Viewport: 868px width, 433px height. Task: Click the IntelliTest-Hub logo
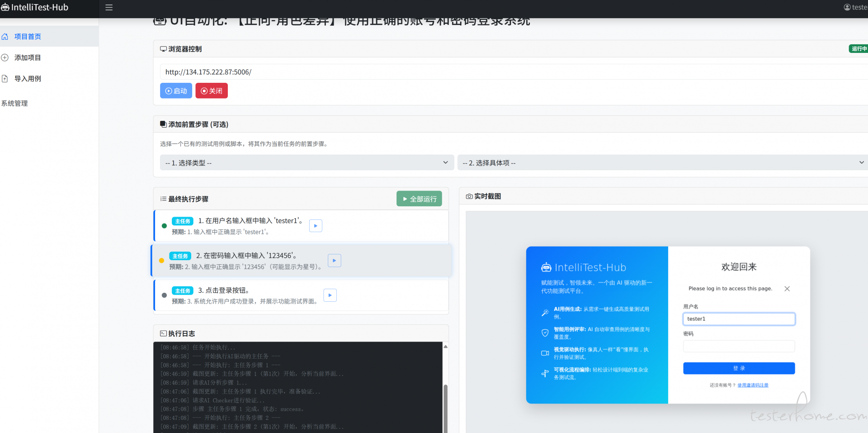(34, 8)
